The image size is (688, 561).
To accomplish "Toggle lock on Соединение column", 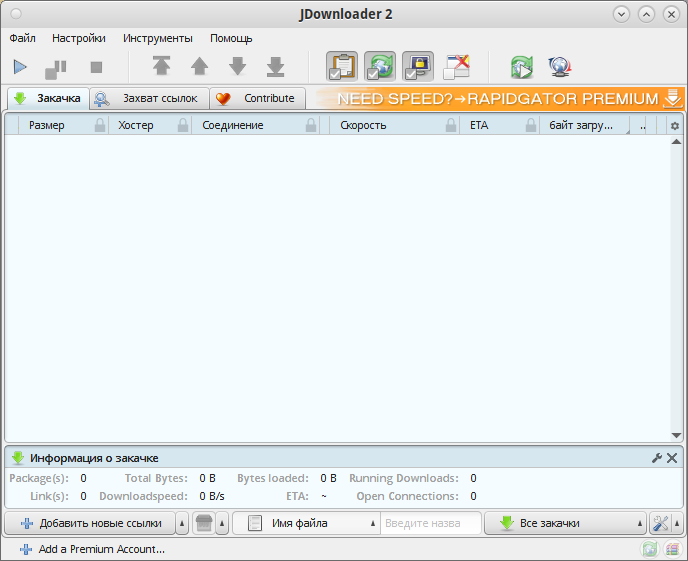I will coord(311,125).
